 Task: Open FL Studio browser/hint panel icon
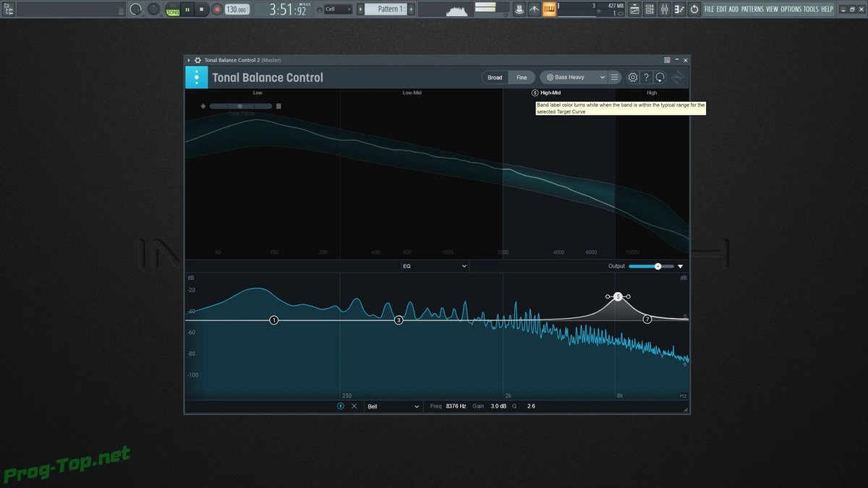click(9, 9)
